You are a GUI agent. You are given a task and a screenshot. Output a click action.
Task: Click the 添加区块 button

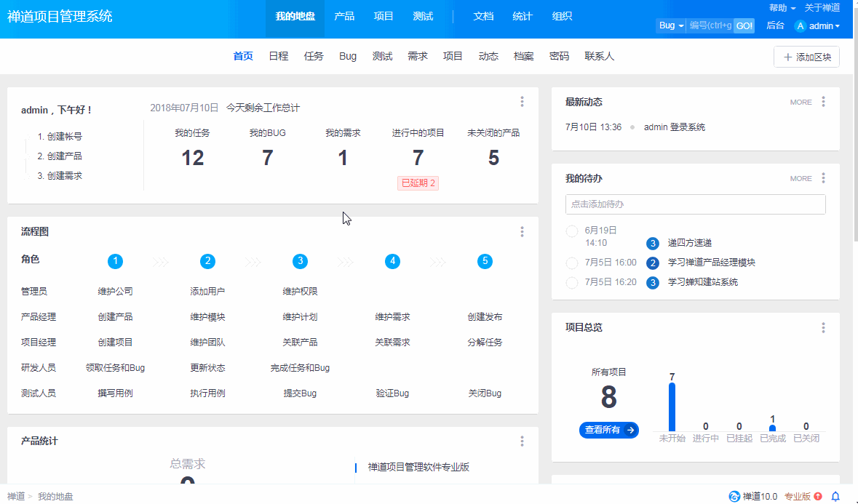806,57
